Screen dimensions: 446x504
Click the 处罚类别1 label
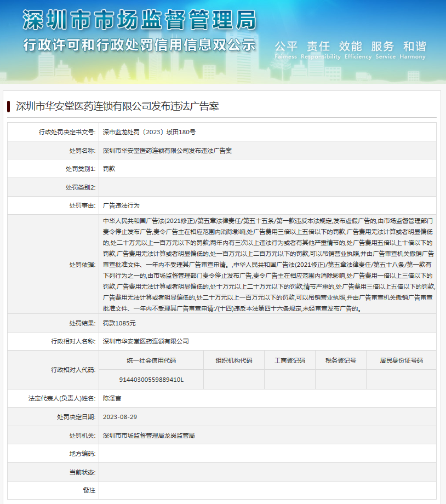coord(81,169)
